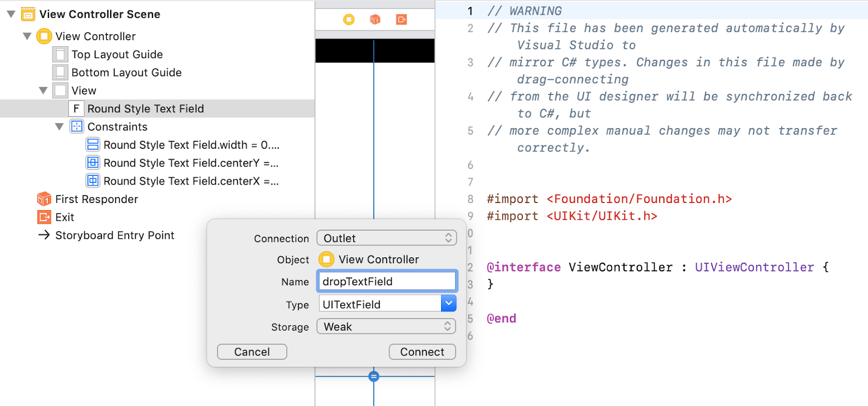
Task: Open the Type dropdown showing UITextField
Action: [449, 303]
